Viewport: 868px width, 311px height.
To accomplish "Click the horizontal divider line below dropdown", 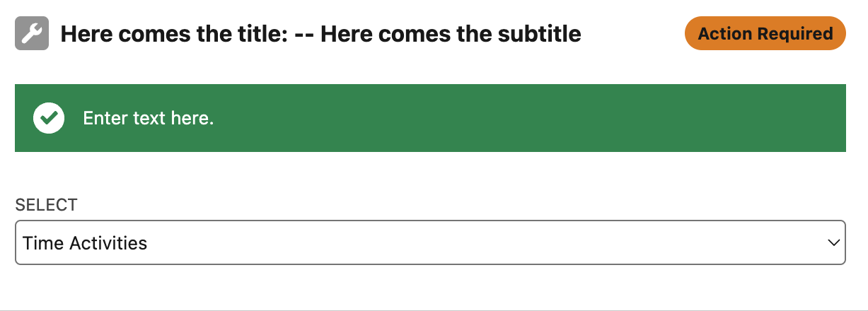I will click(x=434, y=310).
